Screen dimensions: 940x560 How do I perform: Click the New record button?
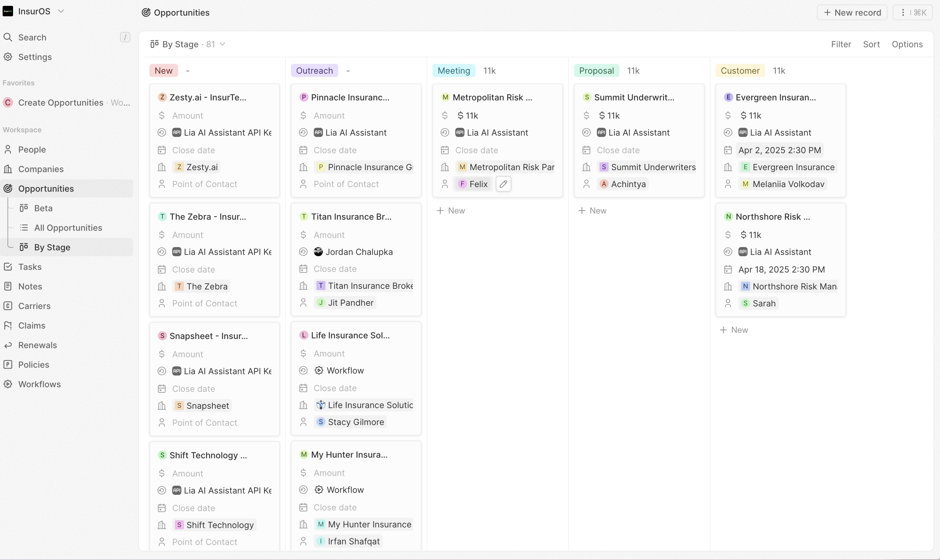point(852,12)
